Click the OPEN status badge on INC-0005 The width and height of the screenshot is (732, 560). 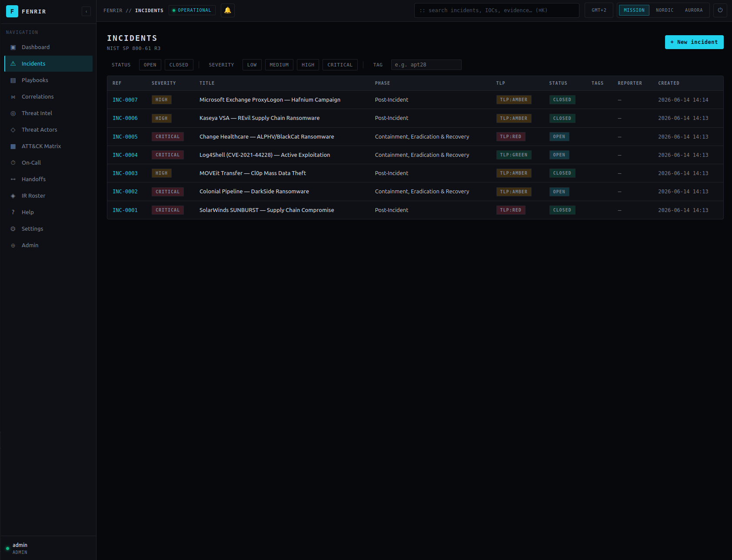(x=559, y=137)
